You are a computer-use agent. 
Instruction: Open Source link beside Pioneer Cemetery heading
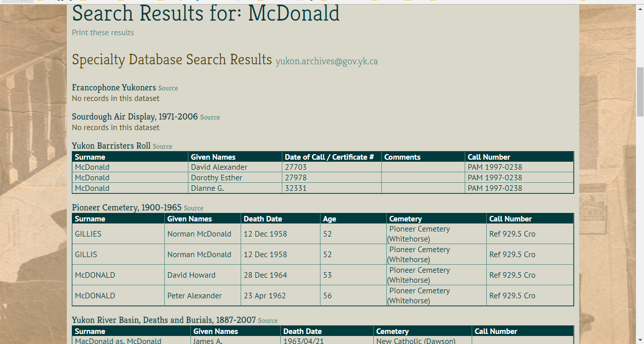[193, 208]
